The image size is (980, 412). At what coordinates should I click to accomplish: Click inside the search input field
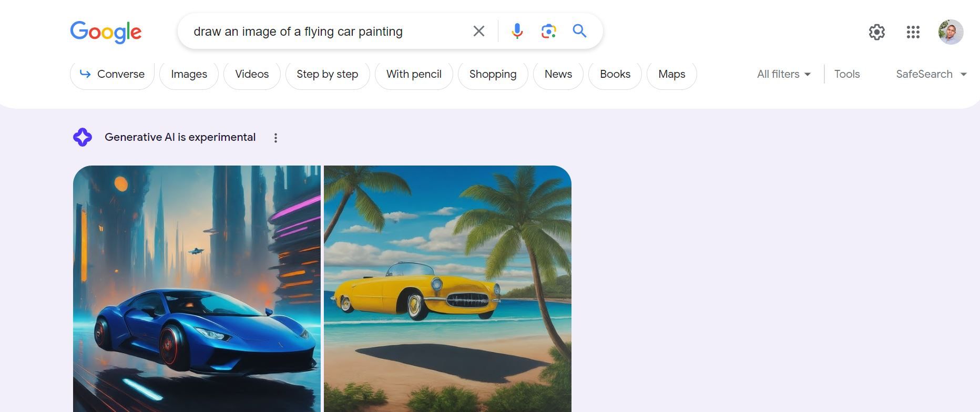[x=326, y=31]
